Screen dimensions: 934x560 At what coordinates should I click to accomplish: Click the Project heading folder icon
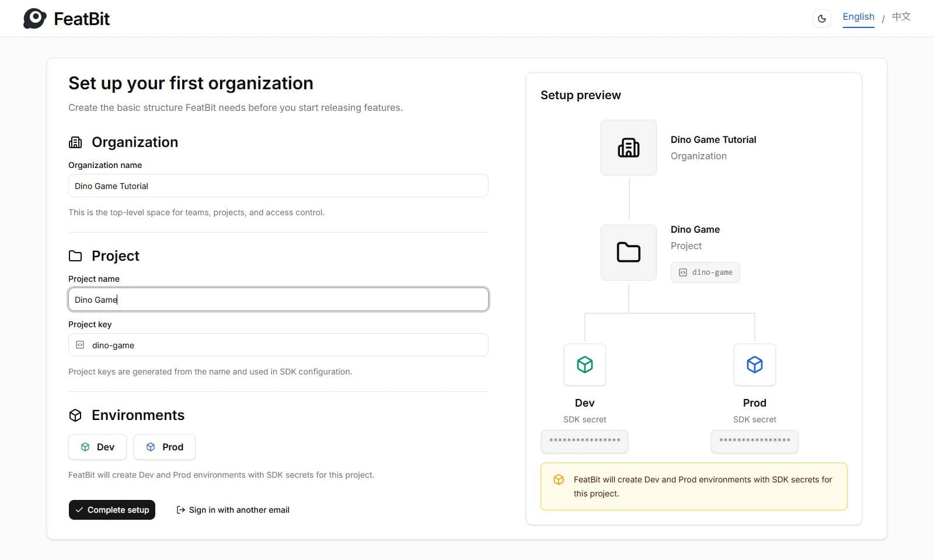[x=75, y=256]
